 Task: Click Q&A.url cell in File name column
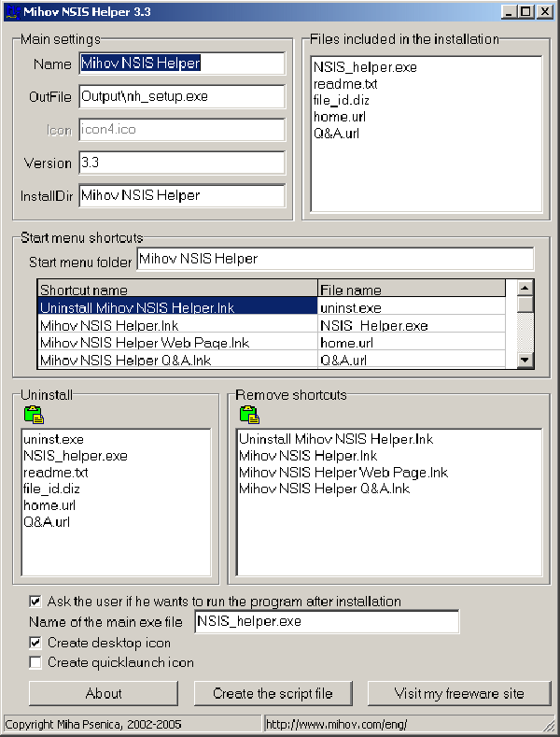click(412, 360)
